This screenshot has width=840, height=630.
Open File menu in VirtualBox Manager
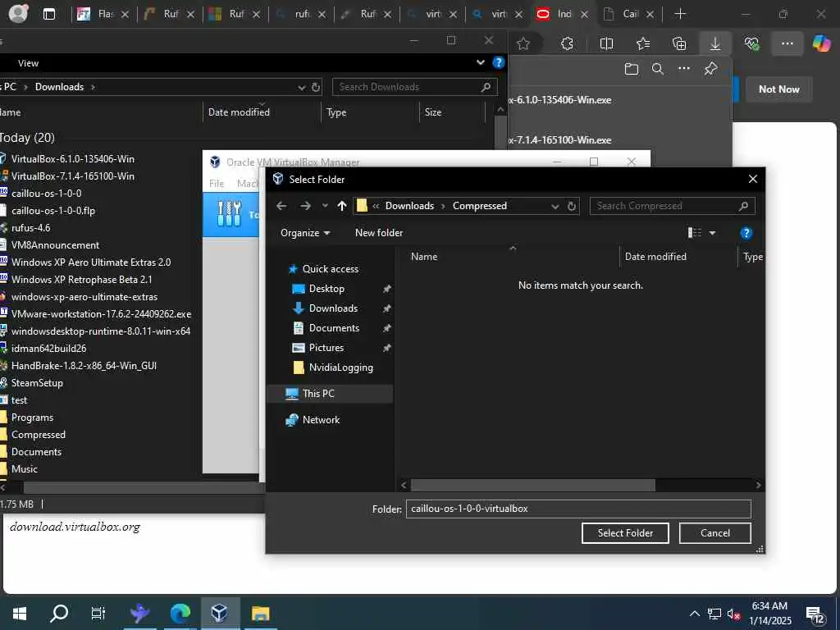click(217, 183)
